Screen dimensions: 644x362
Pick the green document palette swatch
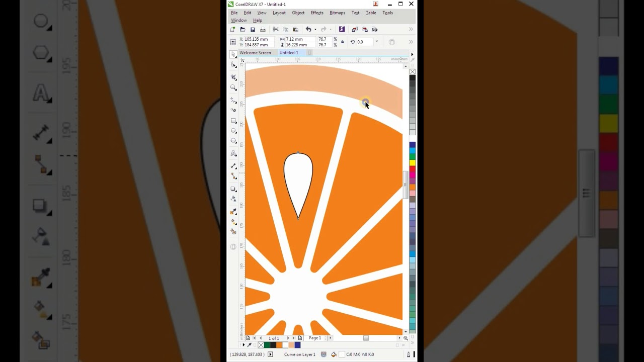[x=267, y=345]
